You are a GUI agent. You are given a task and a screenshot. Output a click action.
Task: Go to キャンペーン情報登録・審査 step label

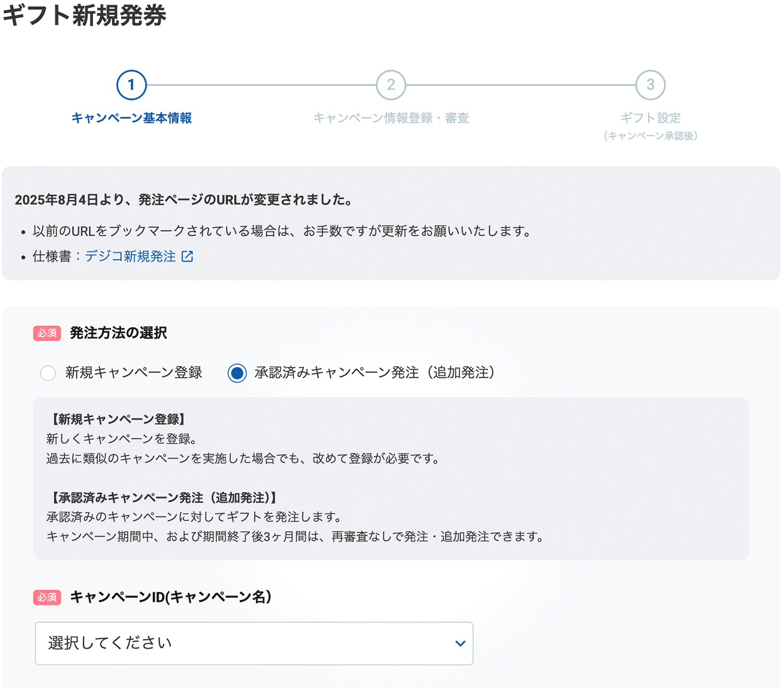(391, 118)
